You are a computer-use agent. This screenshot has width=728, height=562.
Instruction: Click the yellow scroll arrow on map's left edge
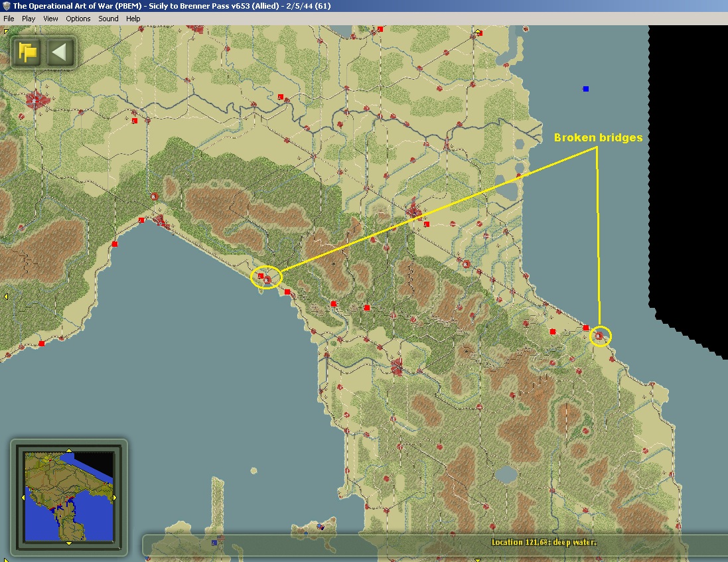(5, 296)
